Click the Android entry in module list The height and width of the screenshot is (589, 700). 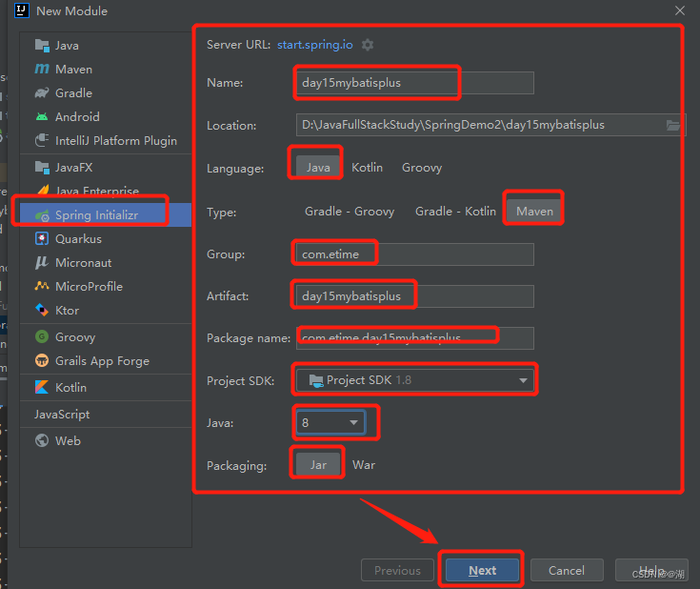[106, 116]
